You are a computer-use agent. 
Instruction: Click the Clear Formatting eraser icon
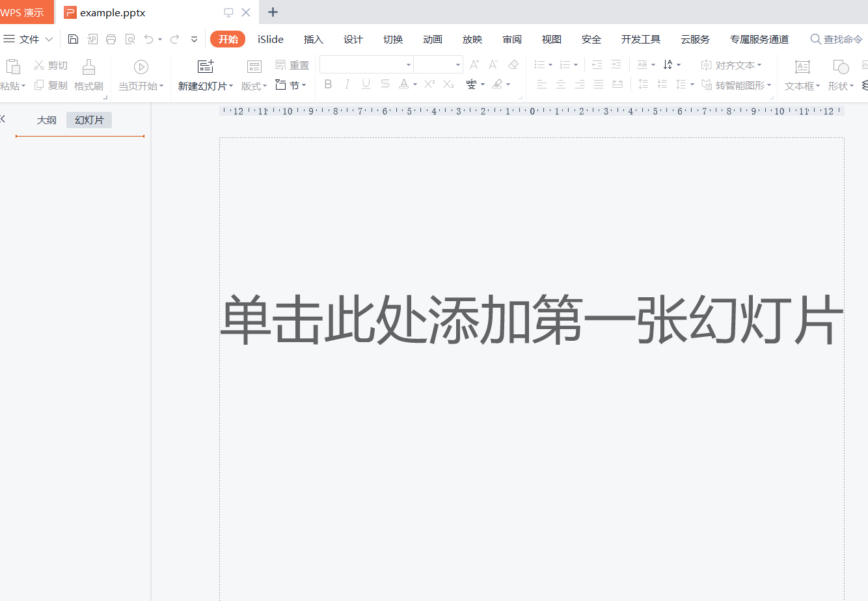click(513, 64)
